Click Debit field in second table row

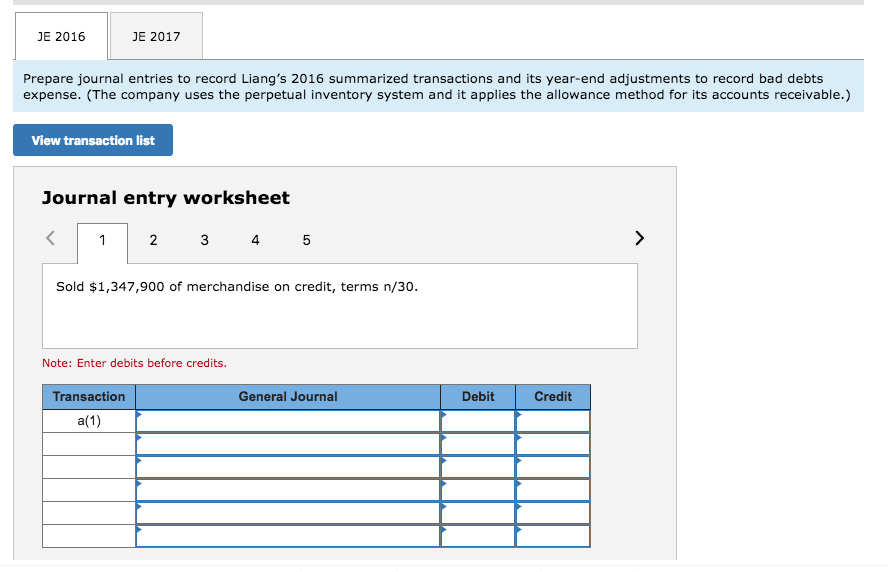point(478,444)
